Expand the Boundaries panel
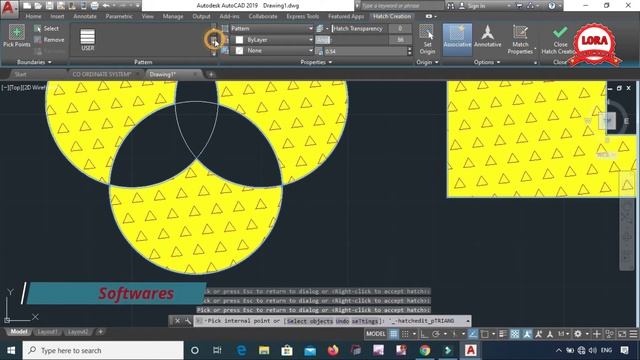The width and height of the screenshot is (640, 360). 34,62
